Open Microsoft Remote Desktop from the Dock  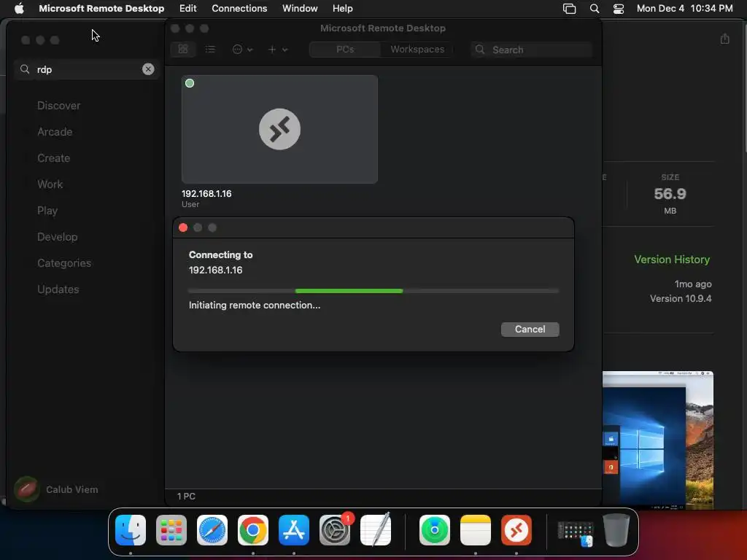pos(516,530)
